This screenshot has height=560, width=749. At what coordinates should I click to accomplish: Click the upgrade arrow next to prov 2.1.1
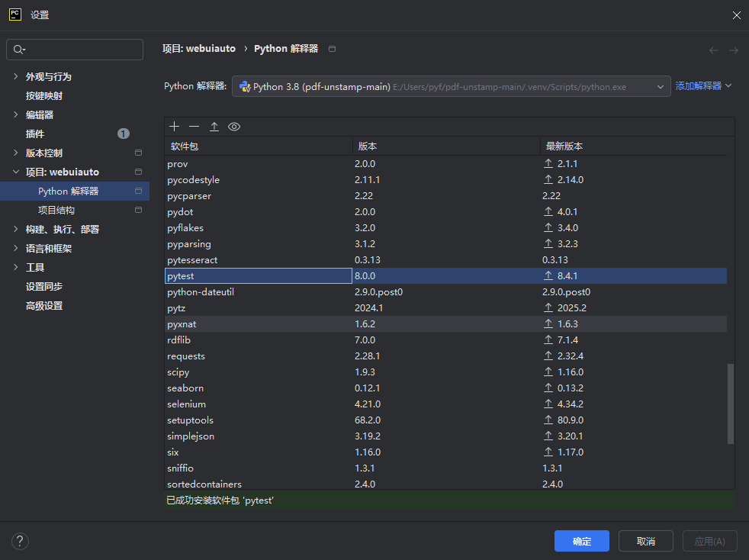[548, 163]
